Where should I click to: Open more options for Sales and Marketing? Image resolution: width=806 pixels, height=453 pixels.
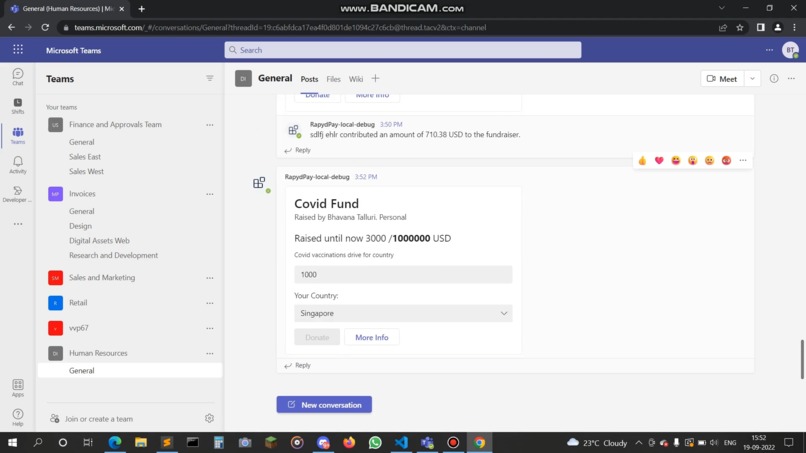(x=210, y=278)
